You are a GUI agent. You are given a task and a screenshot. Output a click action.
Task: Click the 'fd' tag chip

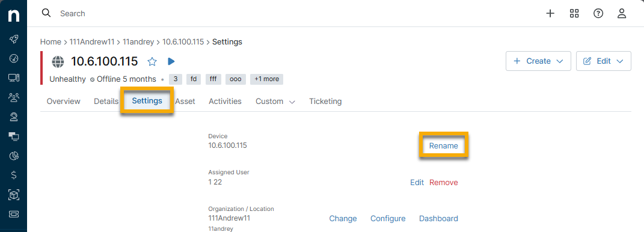tap(194, 79)
